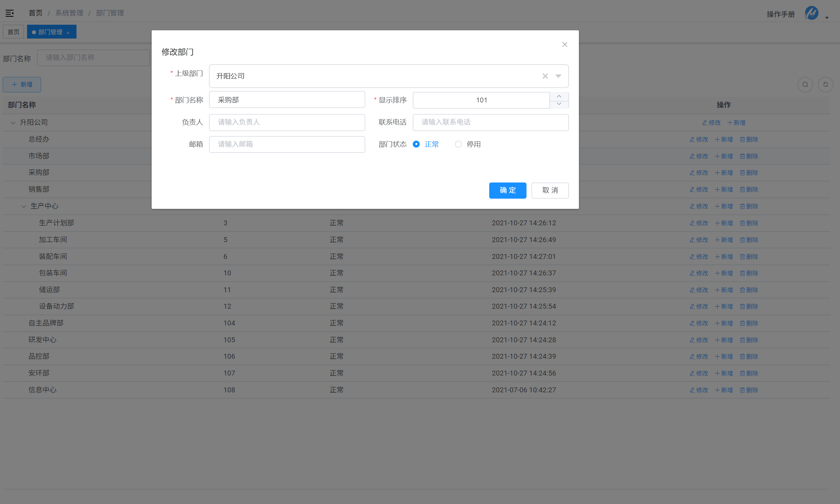Collapse the 生产中心 tree row

click(x=23, y=207)
